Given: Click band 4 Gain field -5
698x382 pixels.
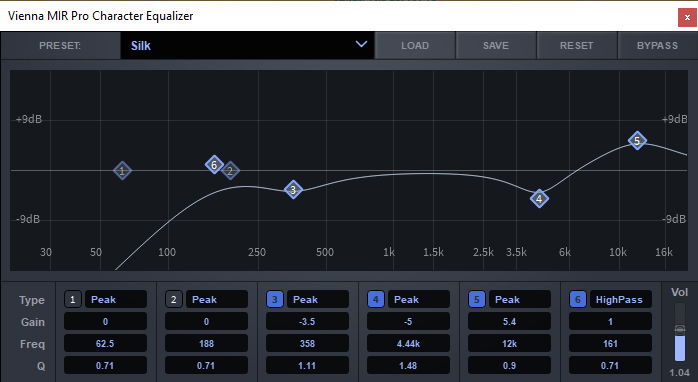Looking at the screenshot, I should point(409,321).
